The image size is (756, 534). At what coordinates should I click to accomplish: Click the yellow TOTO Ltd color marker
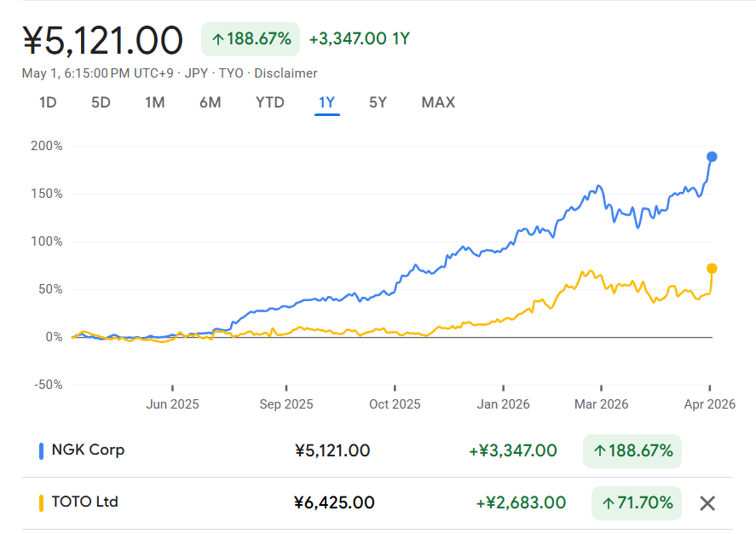pyautogui.click(x=41, y=503)
